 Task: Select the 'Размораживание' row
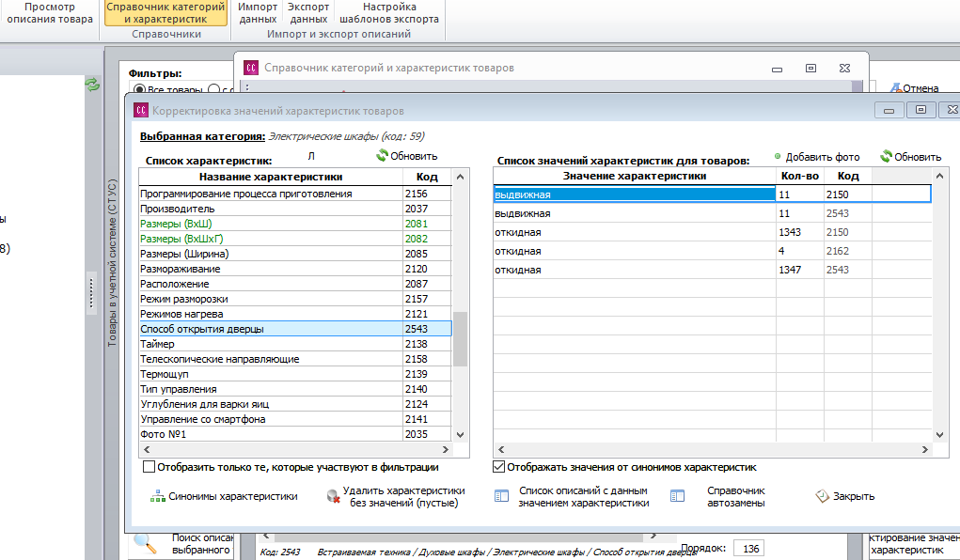click(295, 269)
